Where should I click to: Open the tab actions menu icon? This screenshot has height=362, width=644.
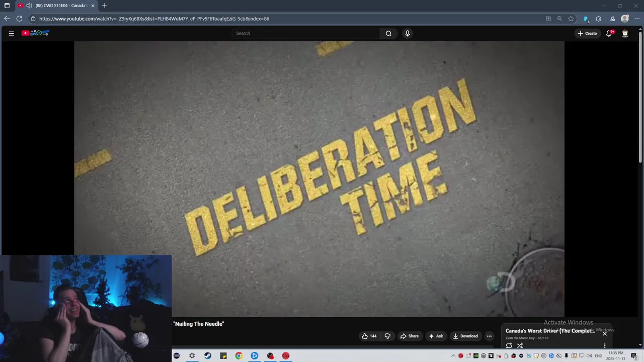pos(7,6)
